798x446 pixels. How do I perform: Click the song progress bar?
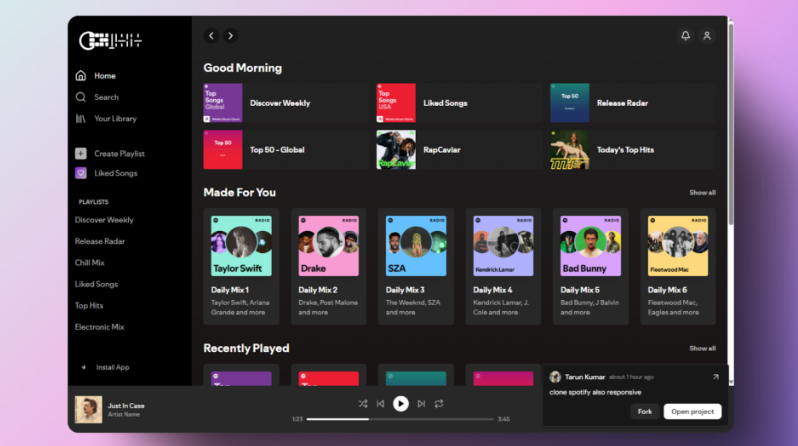coord(400,419)
